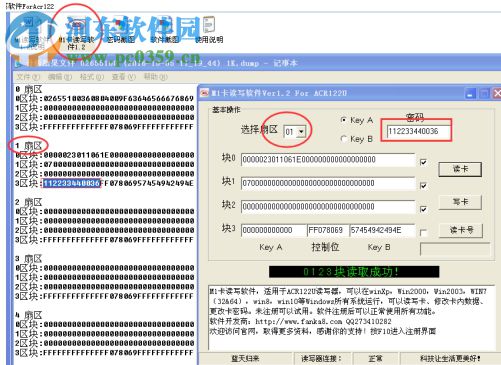Click the 块3 Key B field 57454942494E
Viewport: 501px width, 365px height.
coord(382,230)
